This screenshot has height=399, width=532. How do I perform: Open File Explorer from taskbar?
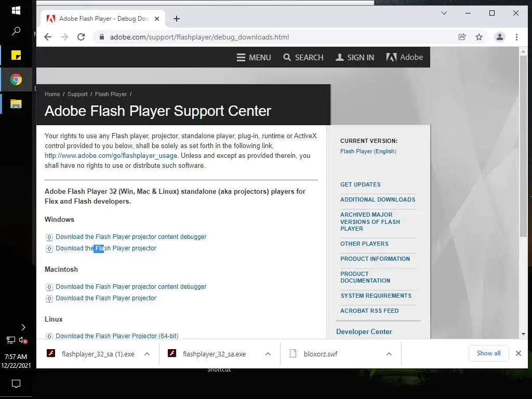[x=16, y=104]
